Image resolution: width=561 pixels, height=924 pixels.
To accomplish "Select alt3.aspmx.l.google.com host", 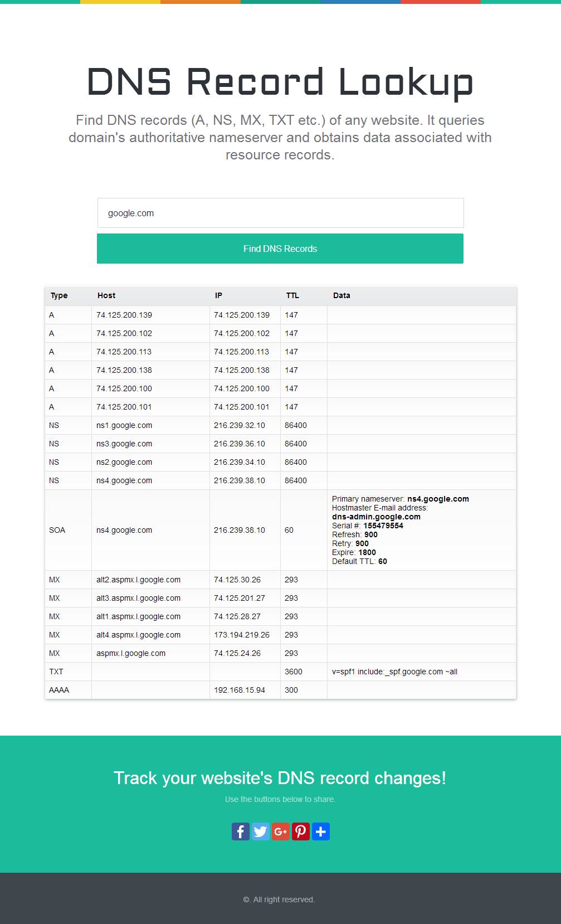I will (x=138, y=598).
